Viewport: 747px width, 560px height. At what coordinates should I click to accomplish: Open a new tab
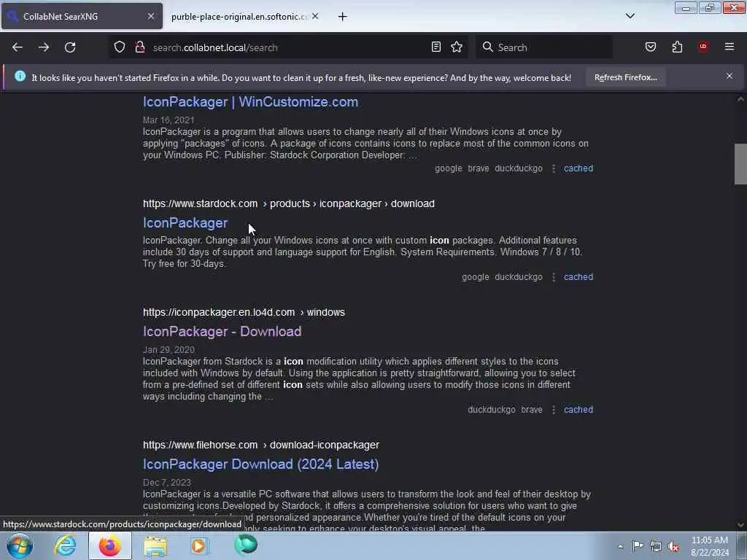click(342, 17)
